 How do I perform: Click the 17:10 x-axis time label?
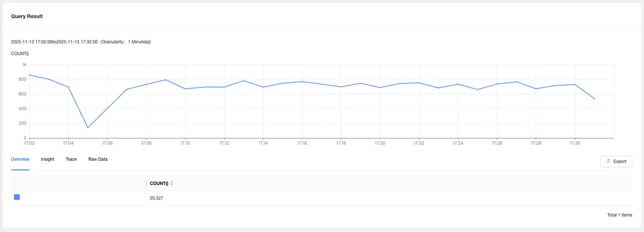click(x=185, y=143)
